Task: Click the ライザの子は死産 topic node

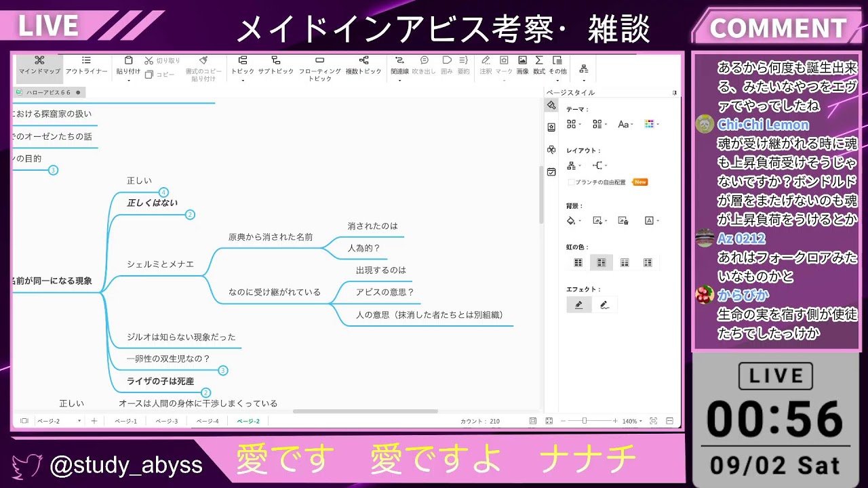Action: coord(160,381)
